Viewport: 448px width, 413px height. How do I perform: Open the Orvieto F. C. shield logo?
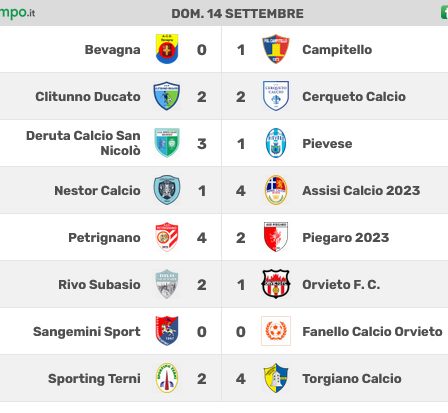276,284
